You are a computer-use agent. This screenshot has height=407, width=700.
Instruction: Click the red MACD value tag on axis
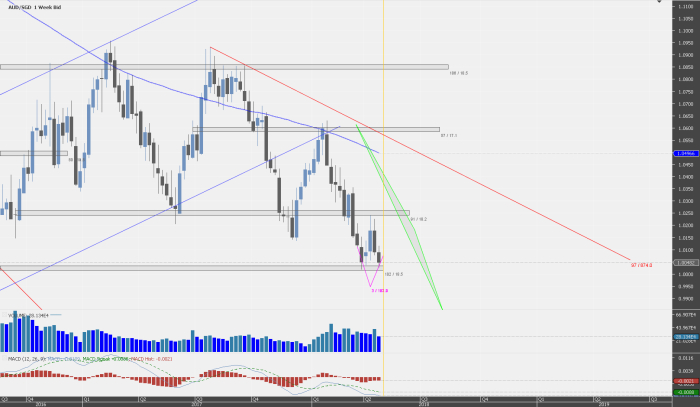click(x=686, y=381)
